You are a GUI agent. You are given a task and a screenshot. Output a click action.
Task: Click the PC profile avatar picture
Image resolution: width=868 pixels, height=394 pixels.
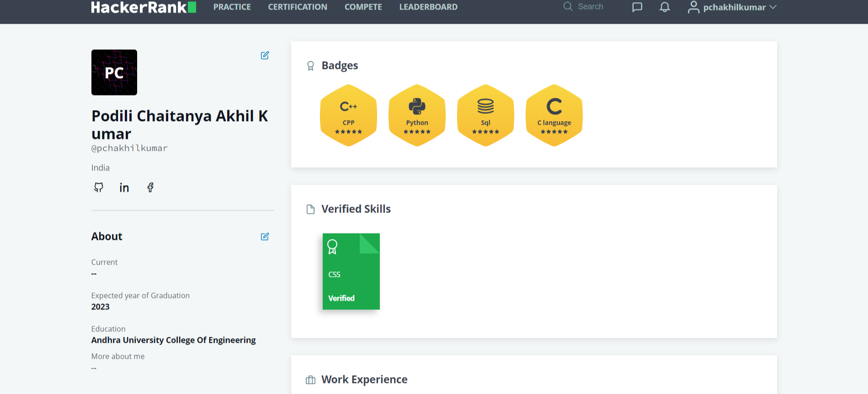pos(114,72)
